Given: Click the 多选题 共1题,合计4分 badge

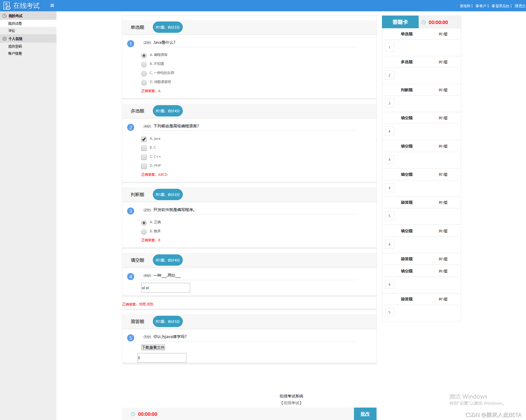Looking at the screenshot, I should pyautogui.click(x=168, y=111).
